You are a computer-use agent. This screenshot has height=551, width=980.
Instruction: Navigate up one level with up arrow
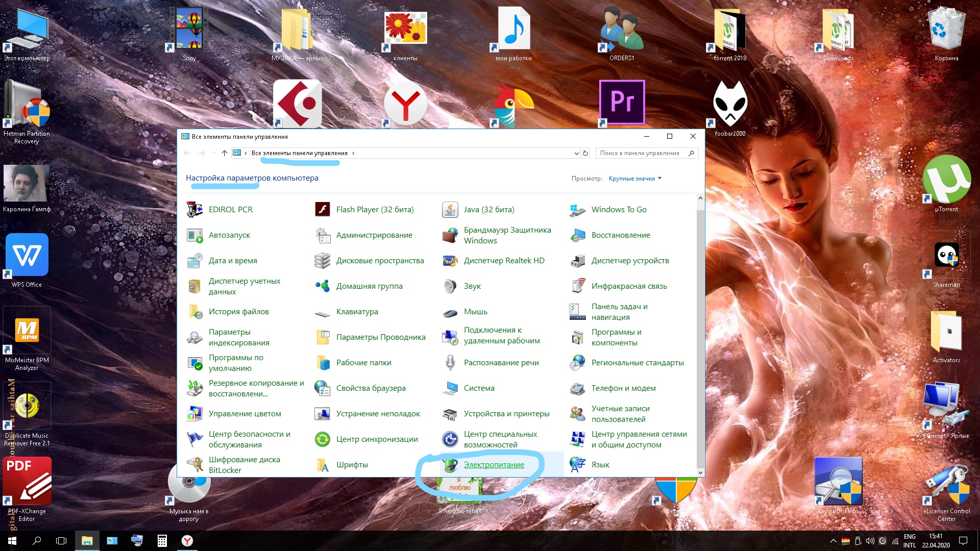pos(224,153)
